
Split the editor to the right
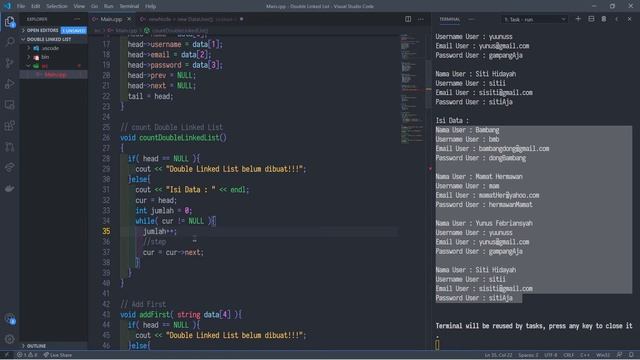[x=408, y=19]
